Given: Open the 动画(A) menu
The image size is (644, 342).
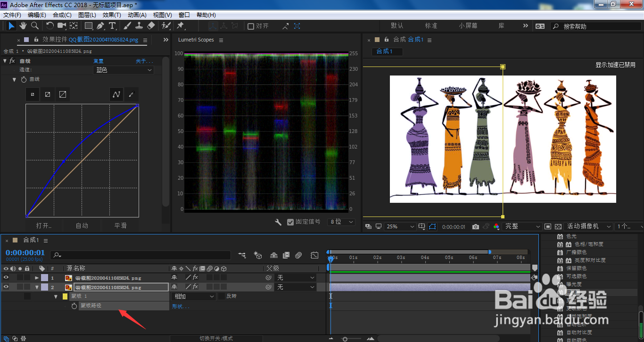Looking at the screenshot, I should click(137, 15).
